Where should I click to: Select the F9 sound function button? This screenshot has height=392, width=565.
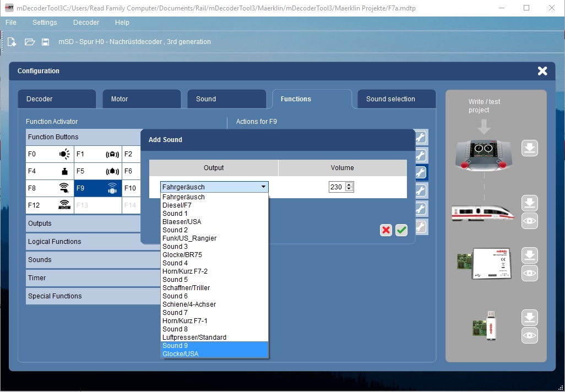pyautogui.click(x=98, y=188)
